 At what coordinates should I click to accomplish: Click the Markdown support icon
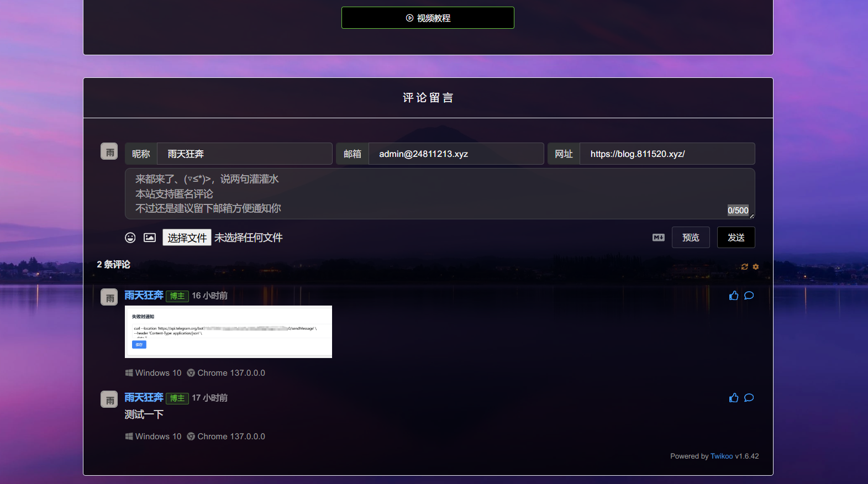658,238
